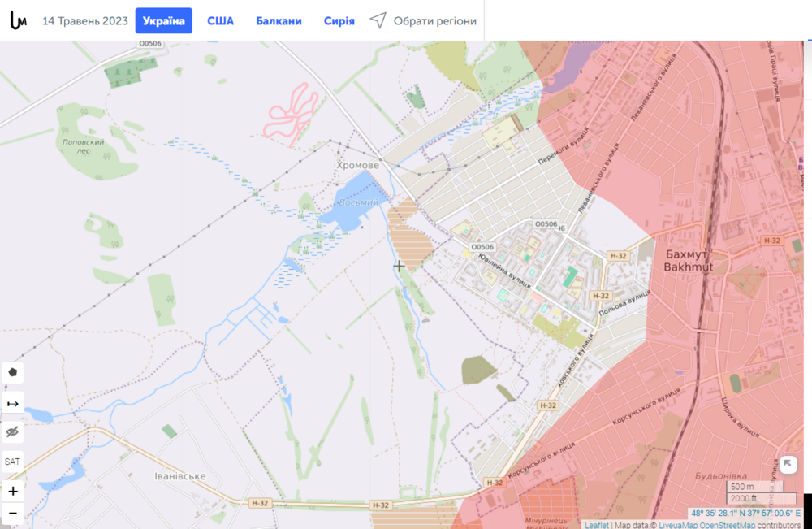Activate the distance measurement tool
Image resolution: width=812 pixels, height=529 pixels.
tap(12, 401)
